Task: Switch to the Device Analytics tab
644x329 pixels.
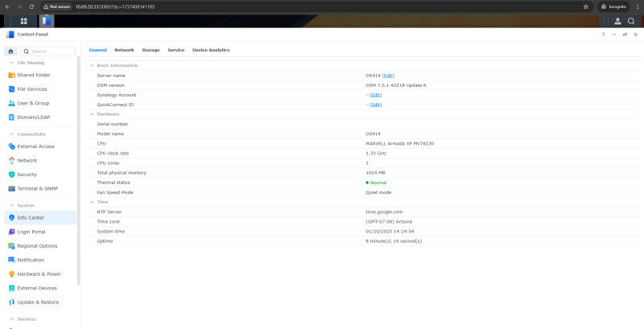Action: click(211, 50)
